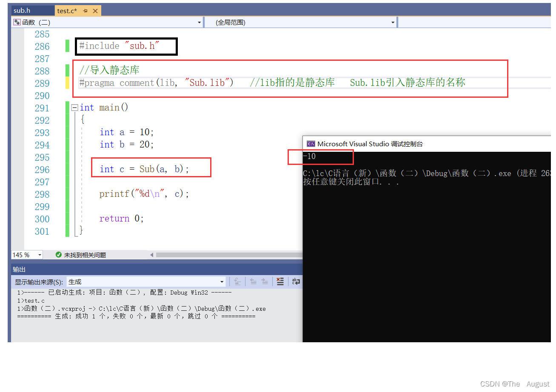
Task: Click the return 0; line
Action: (122, 219)
